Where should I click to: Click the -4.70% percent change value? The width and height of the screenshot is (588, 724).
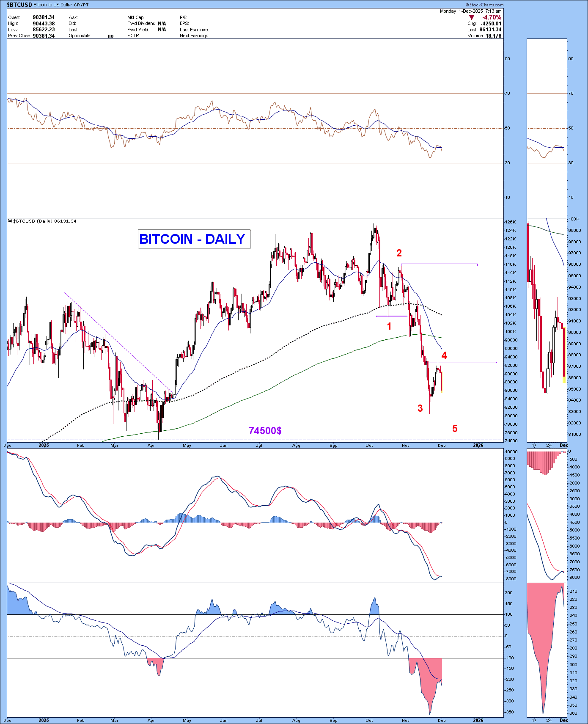pos(492,17)
